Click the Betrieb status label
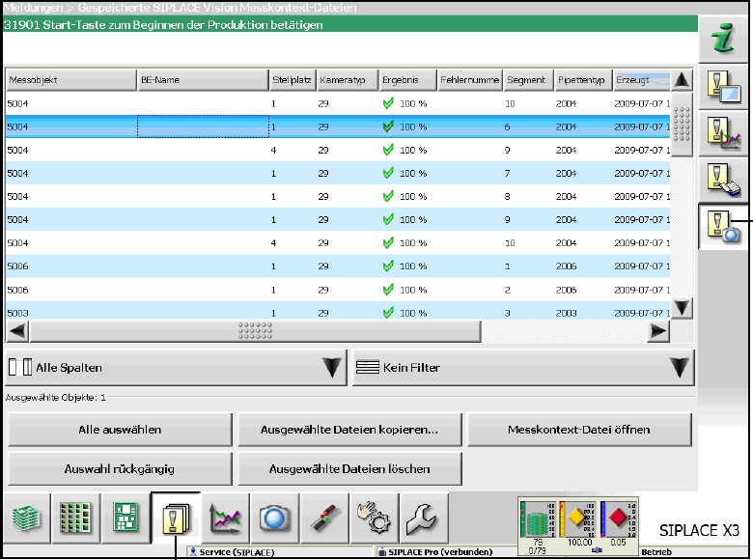Image resolution: width=753 pixels, height=560 pixels. (656, 552)
